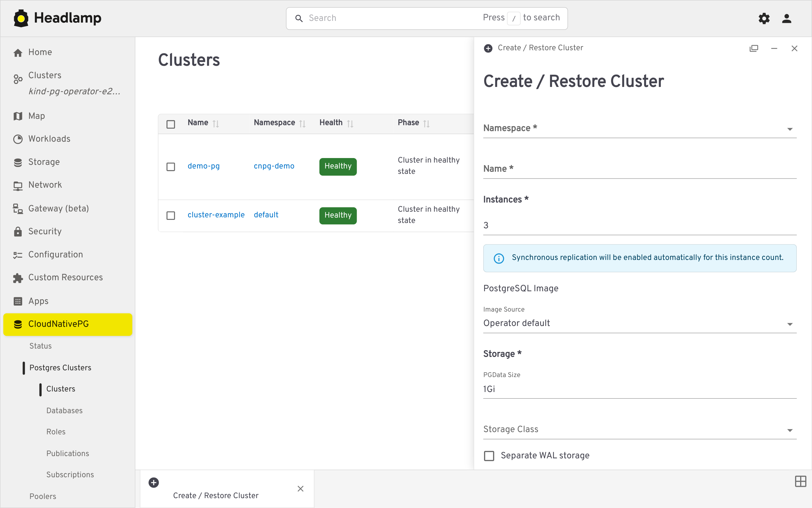Open the Workloads menu item

[x=68, y=139]
